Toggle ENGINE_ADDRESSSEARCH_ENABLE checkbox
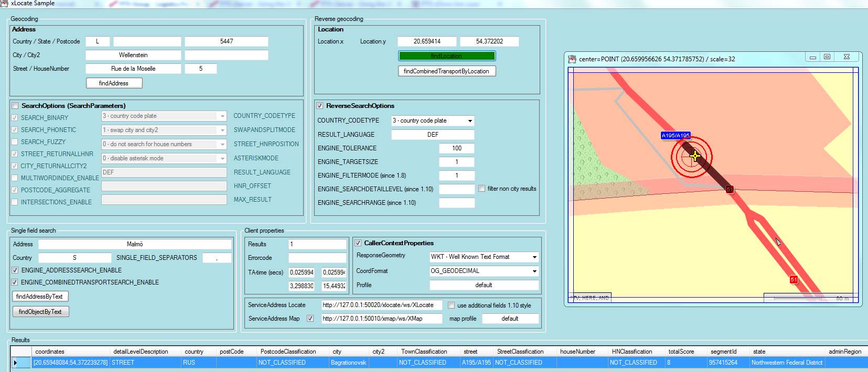This screenshot has height=372, width=868. (15, 270)
